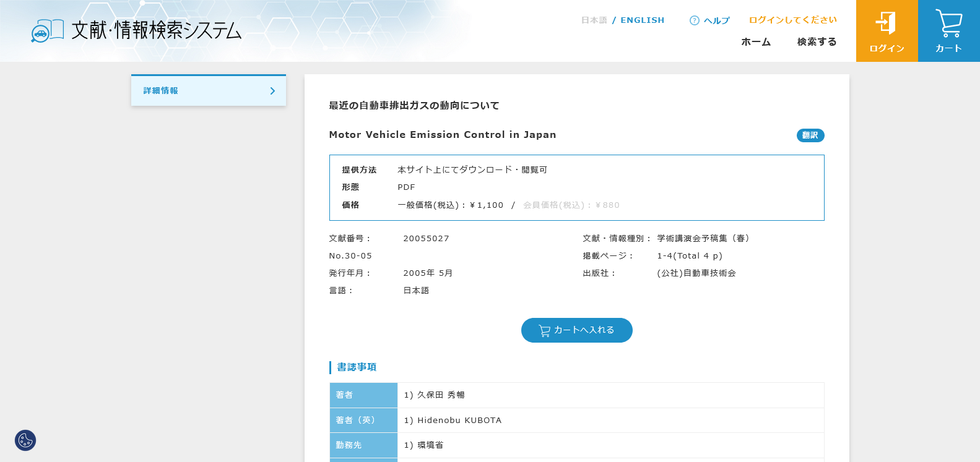
Task: Click the Japanese article title heading
Action: coord(414,106)
